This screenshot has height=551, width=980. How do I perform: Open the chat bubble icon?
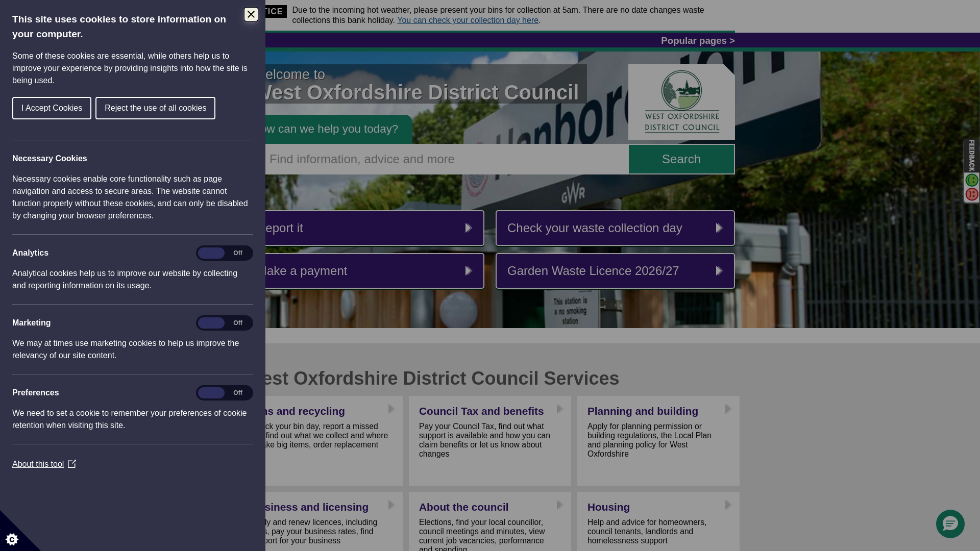(950, 524)
